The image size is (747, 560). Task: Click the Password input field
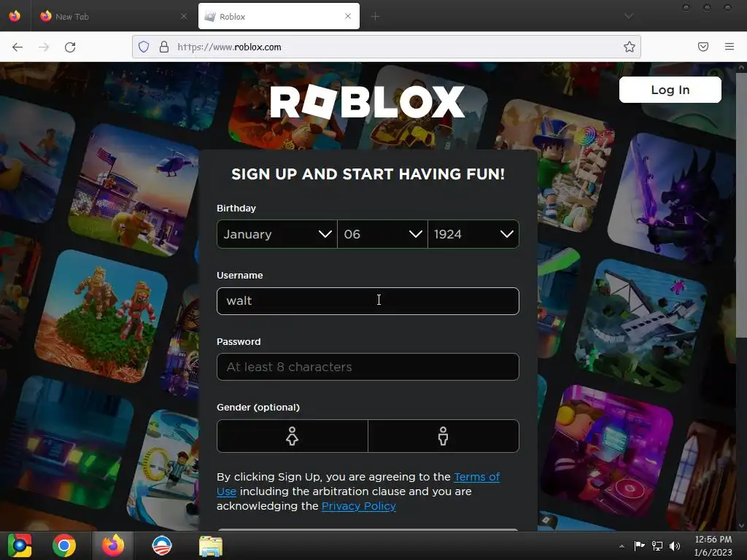click(368, 367)
